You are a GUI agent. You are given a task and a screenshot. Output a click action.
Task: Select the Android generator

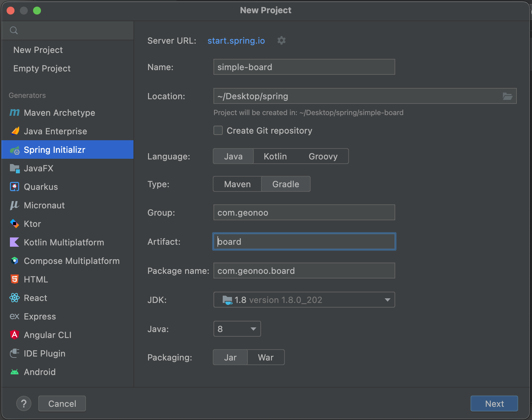pos(67,372)
